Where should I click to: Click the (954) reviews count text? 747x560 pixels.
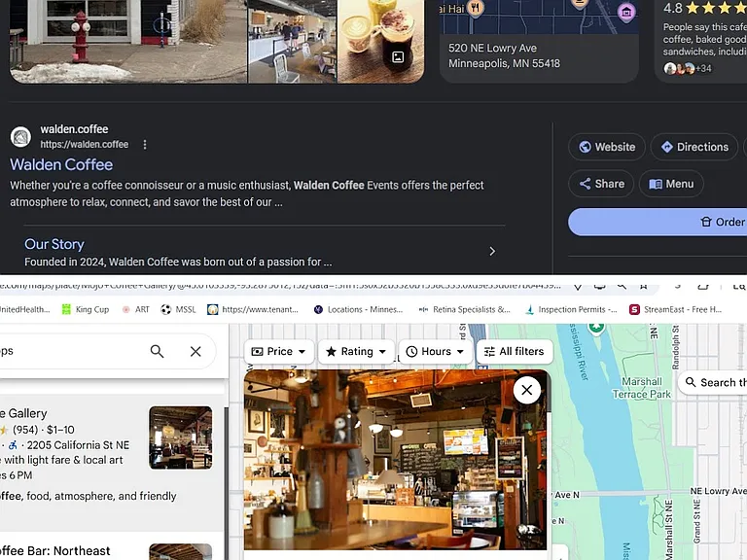(25, 430)
